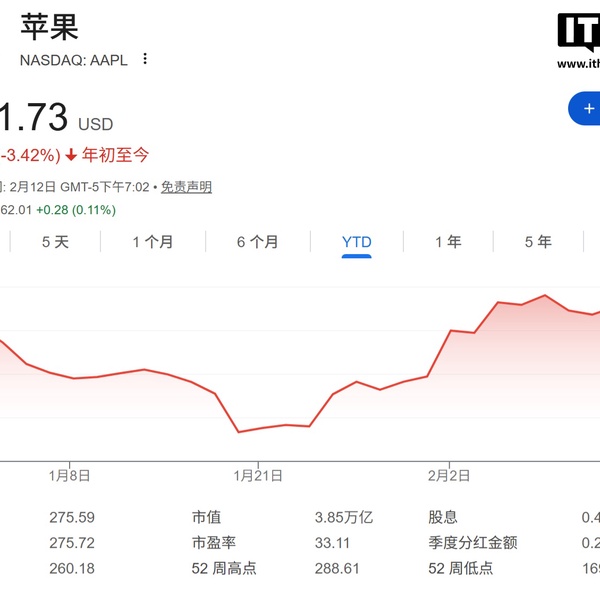Select the 6 个月 range tab
This screenshot has height=600, width=600.
pyautogui.click(x=258, y=242)
